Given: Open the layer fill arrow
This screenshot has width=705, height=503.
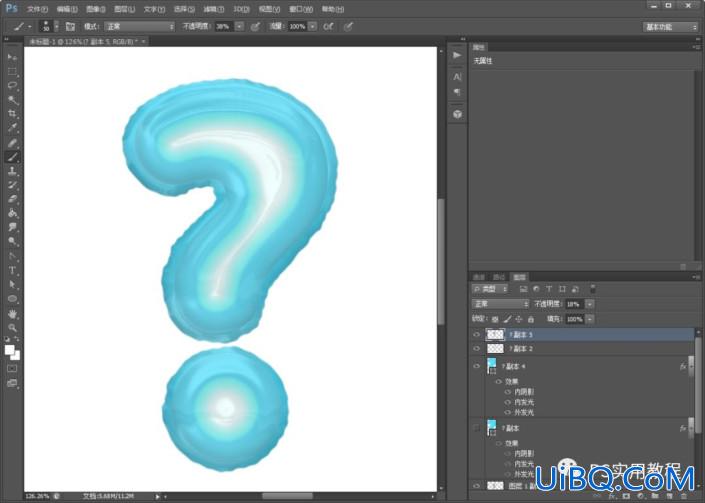Looking at the screenshot, I should coord(590,319).
